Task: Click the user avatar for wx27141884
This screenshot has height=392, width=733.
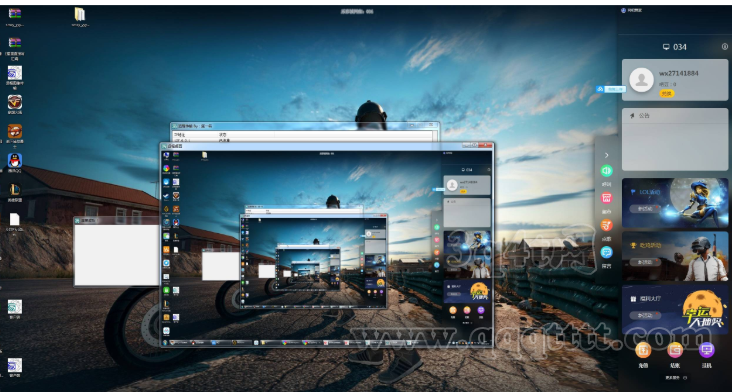Action: click(x=641, y=80)
